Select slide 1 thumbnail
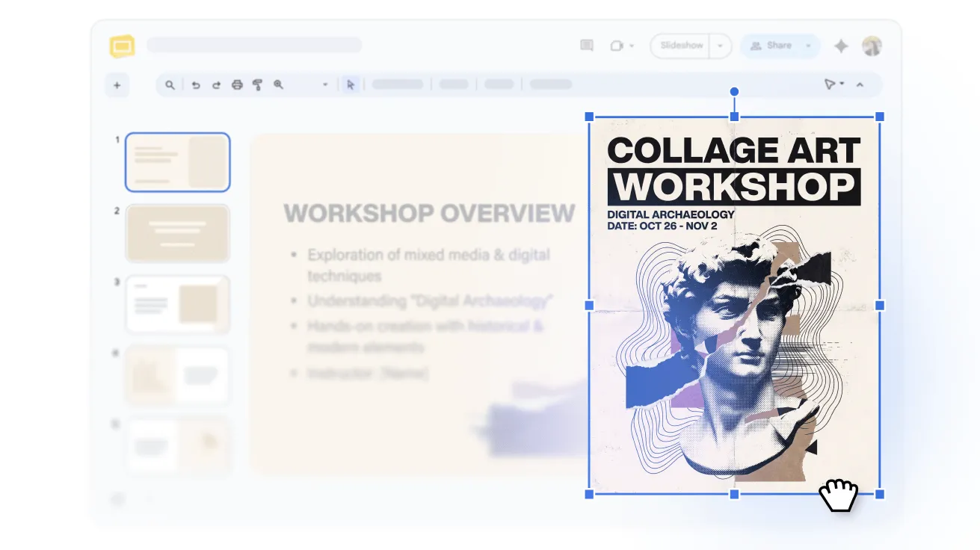 click(x=177, y=161)
